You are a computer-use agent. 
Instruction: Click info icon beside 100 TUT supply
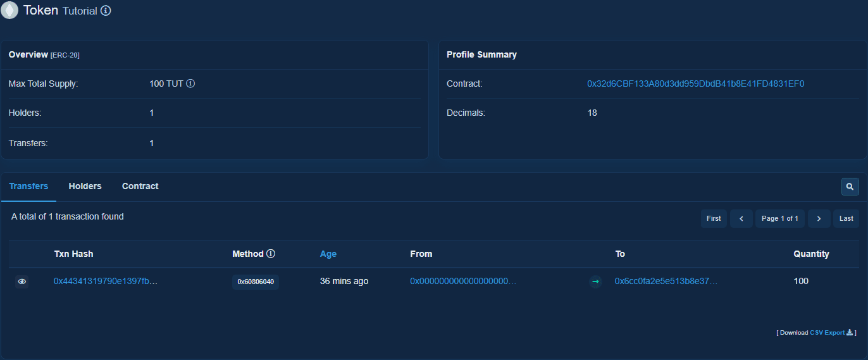[190, 84]
